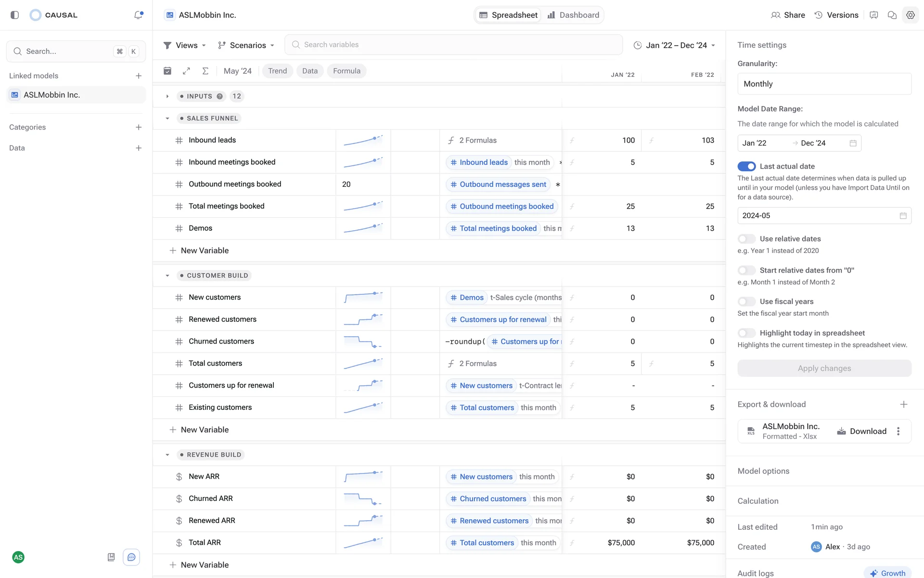Click the sigma aggregate icon in toolbar
The width and height of the screenshot is (924, 578).
[x=205, y=71]
